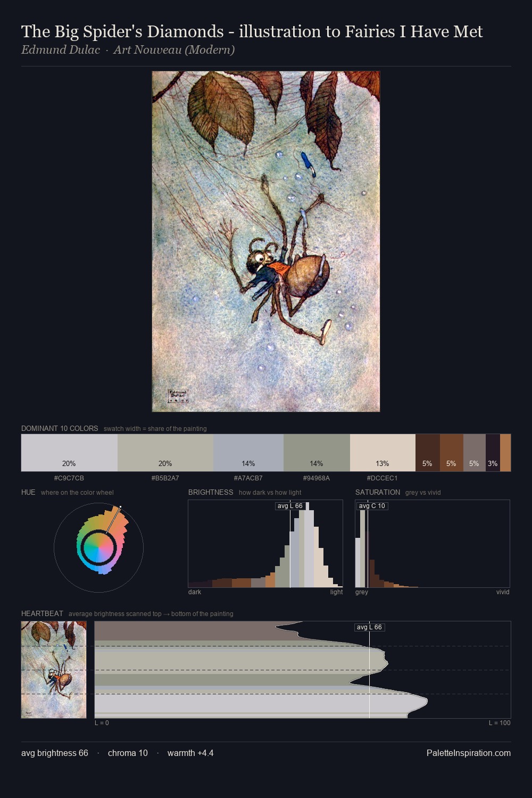This screenshot has width=532, height=798.
Task: Click 'avg L 66' label in brightness chart
Action: (x=290, y=506)
